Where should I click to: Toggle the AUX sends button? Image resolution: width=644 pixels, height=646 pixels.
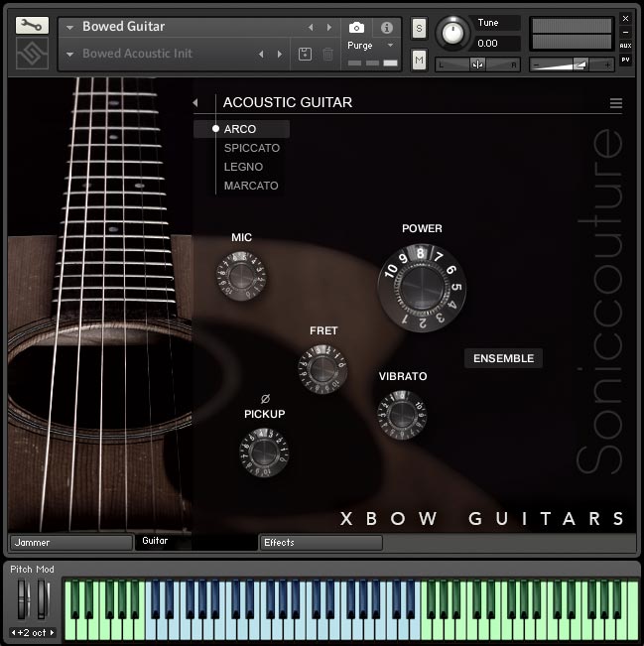(625, 46)
